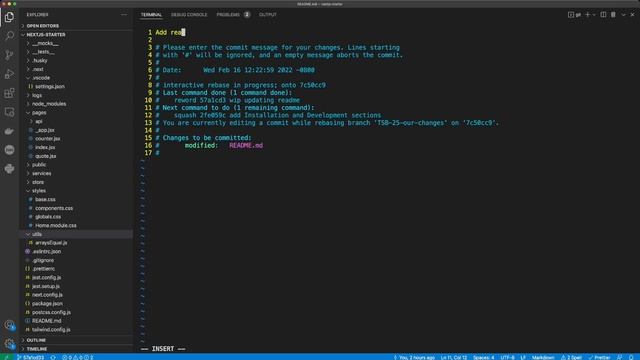
Task: Open launch profile dropdown next to plus
Action: [594, 15]
